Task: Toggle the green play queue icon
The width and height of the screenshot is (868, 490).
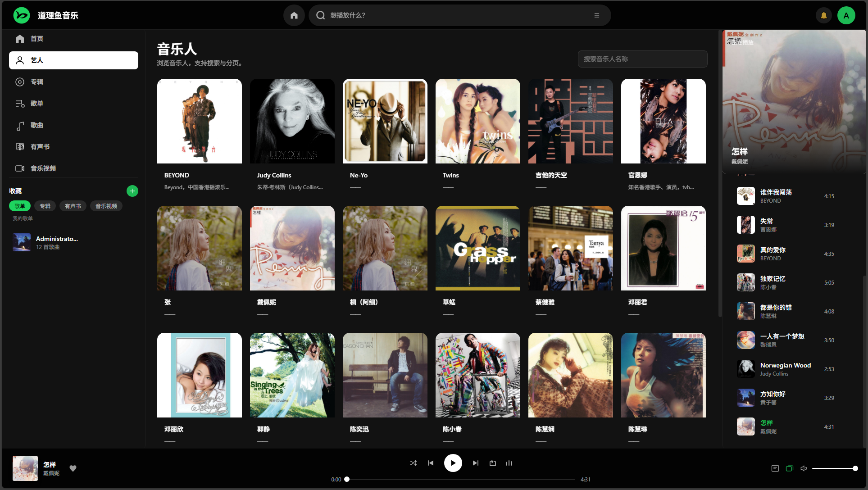Action: (x=789, y=468)
